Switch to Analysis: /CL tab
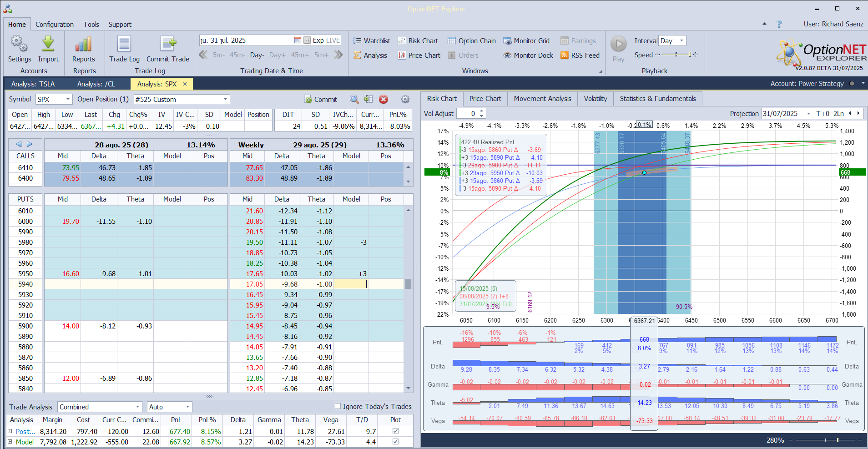Image resolution: width=868 pixels, height=449 pixels. click(x=96, y=84)
